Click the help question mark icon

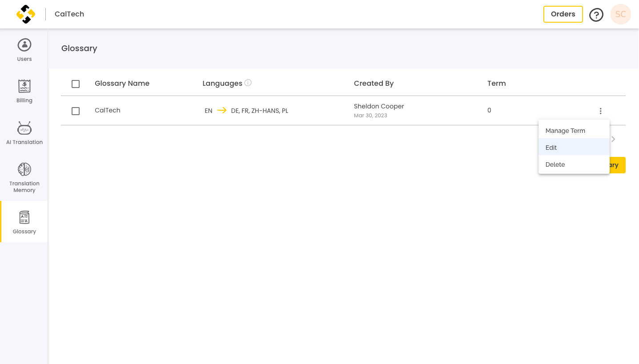596,15
